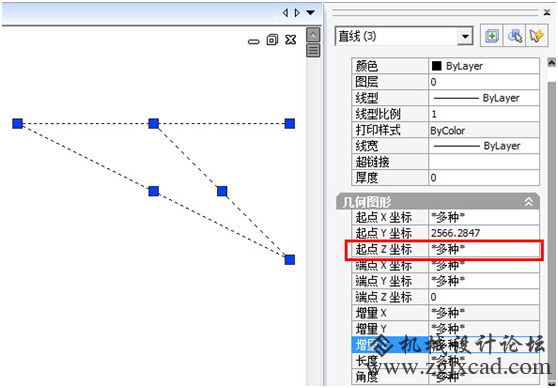This screenshot has height=388, width=558.
Task: Click the drawing scrollbar up arrow
Action: 313,35
